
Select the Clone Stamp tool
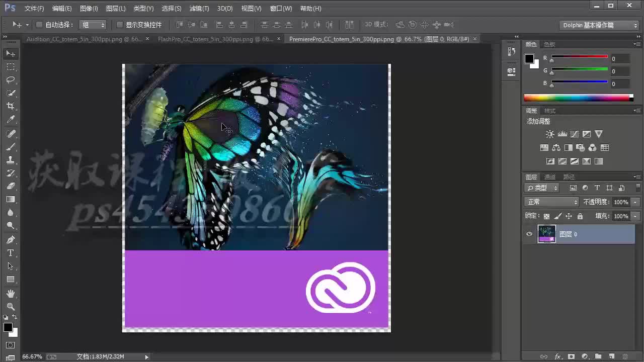point(11,161)
